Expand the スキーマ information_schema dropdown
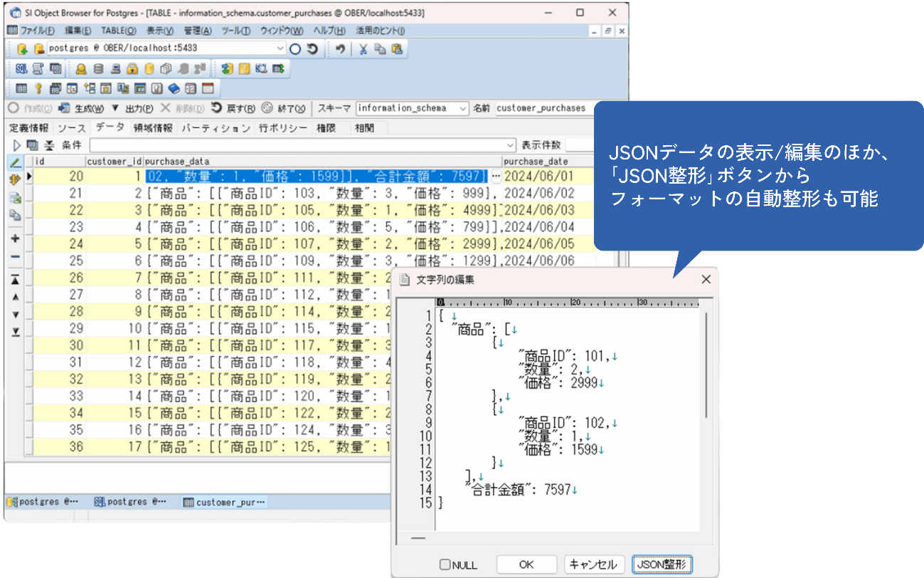The width and height of the screenshot is (924, 578). 463,108
